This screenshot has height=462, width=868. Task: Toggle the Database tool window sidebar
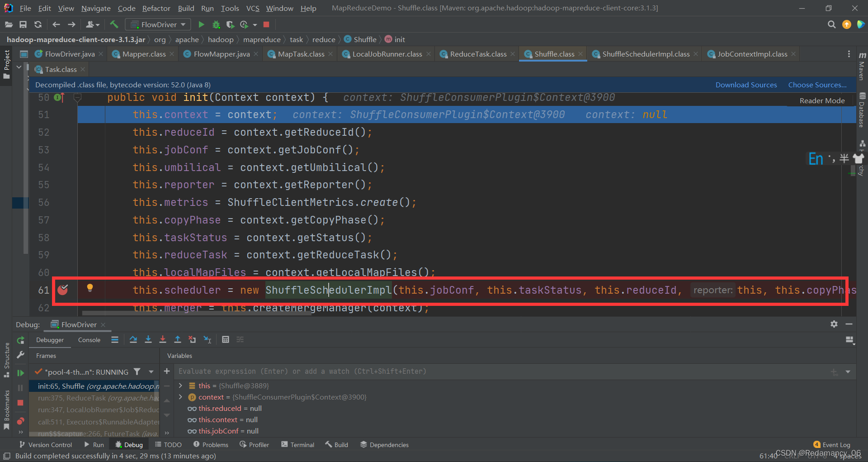click(x=862, y=110)
